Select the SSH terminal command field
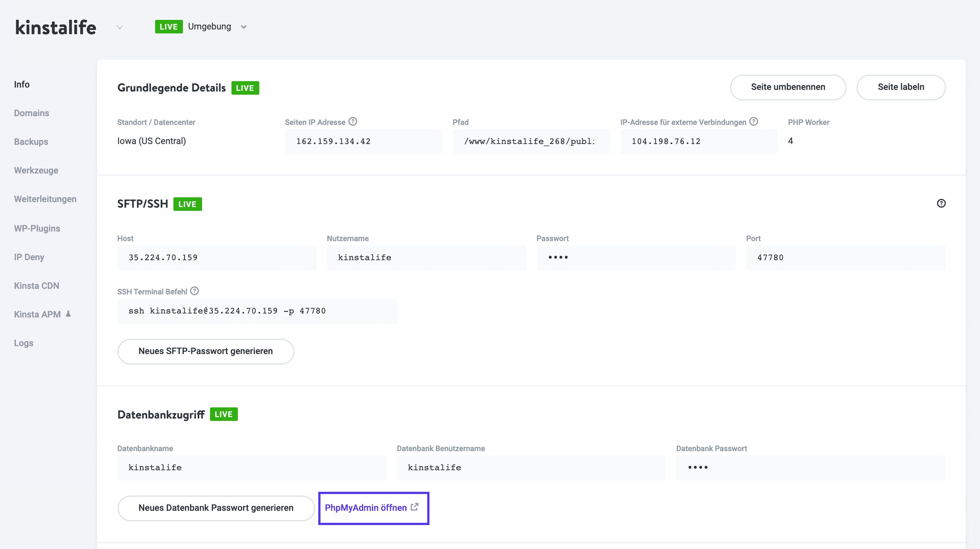 [x=257, y=311]
